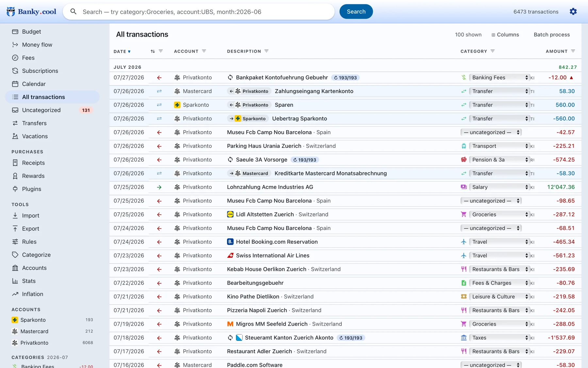Click the Swiss Air Lines logo icon
This screenshot has width=588, height=368.
[x=230, y=255]
